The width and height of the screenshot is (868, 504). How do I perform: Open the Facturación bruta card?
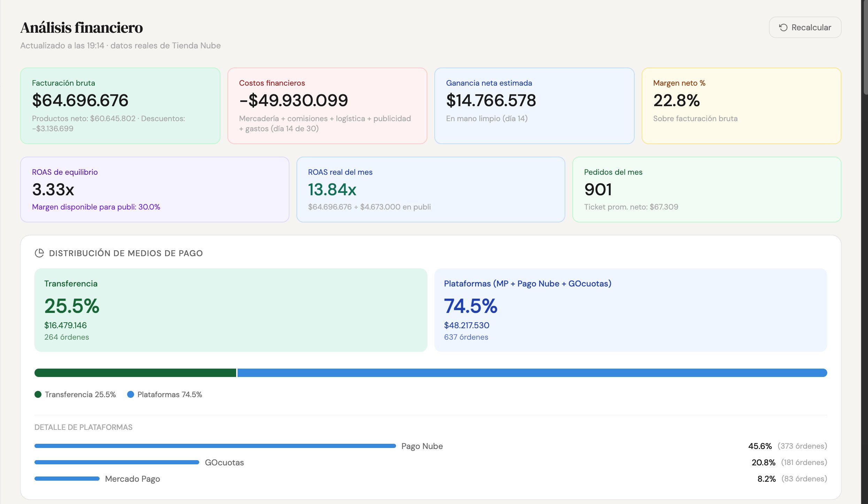point(120,106)
